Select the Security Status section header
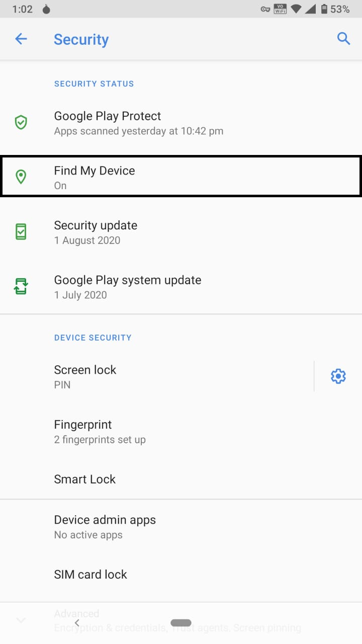The height and width of the screenshot is (644, 362). click(x=94, y=84)
